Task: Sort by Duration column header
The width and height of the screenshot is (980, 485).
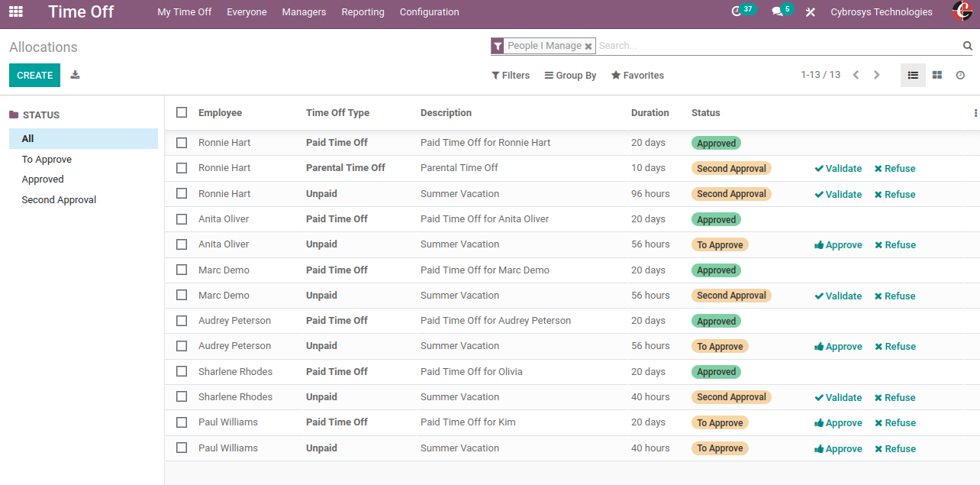Action: (x=650, y=113)
